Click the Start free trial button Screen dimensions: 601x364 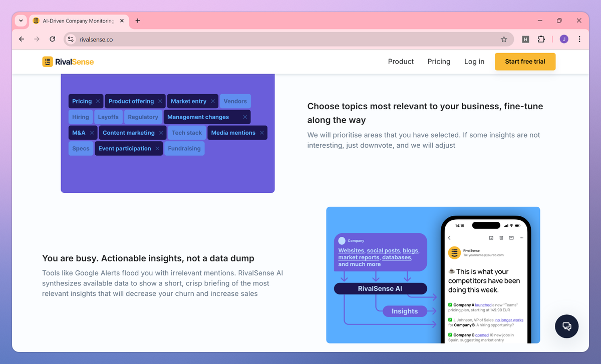pyautogui.click(x=525, y=62)
